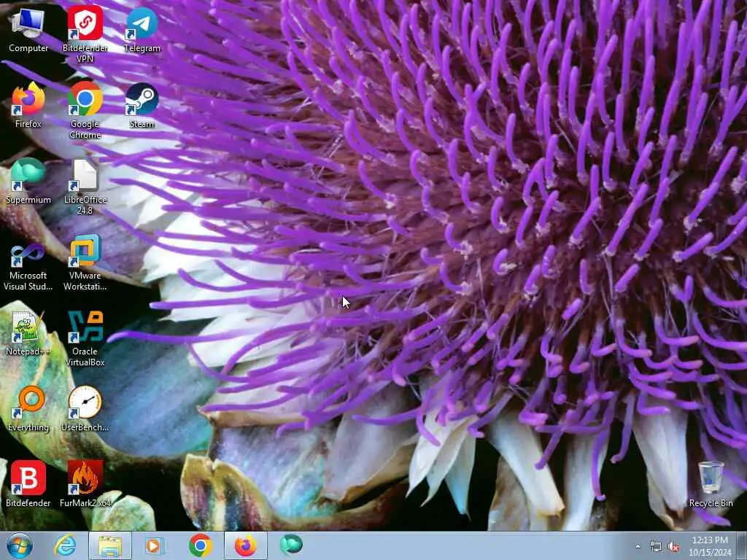Select the Computer desktop icon

(28, 30)
